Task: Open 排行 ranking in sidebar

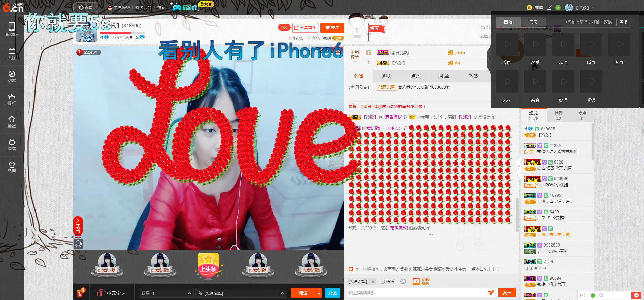Action: pos(11,99)
